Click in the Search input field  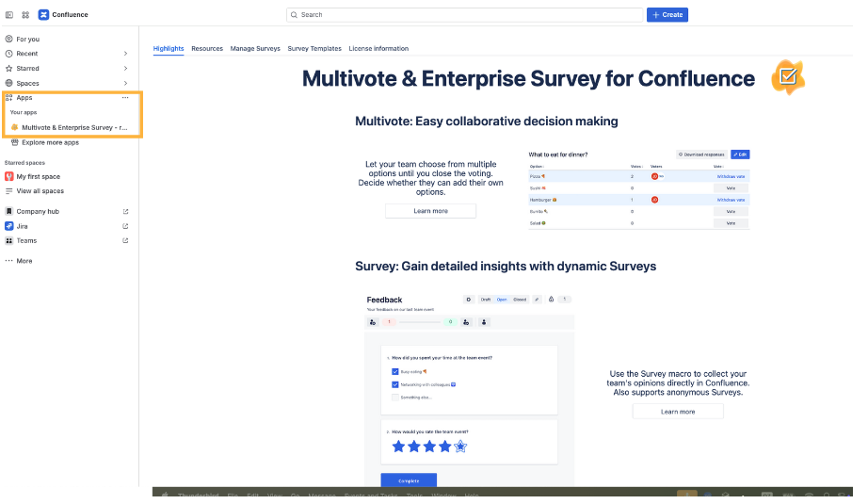(x=465, y=15)
